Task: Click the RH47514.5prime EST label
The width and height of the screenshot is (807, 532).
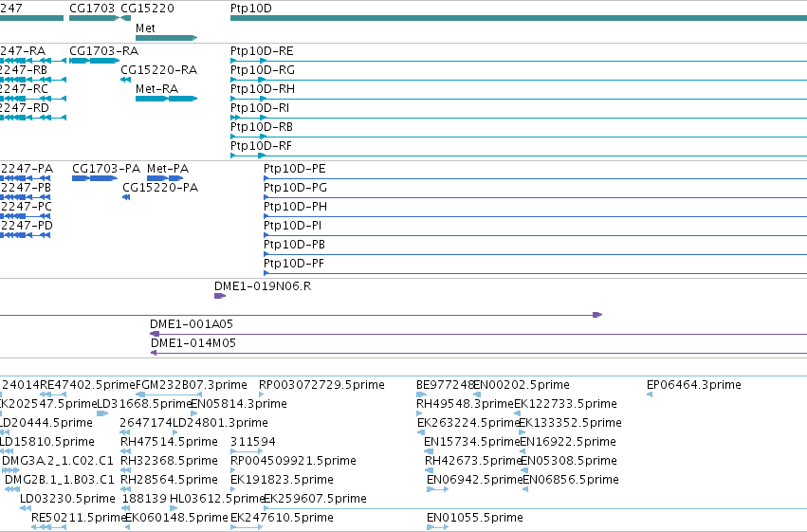Action: [170, 442]
